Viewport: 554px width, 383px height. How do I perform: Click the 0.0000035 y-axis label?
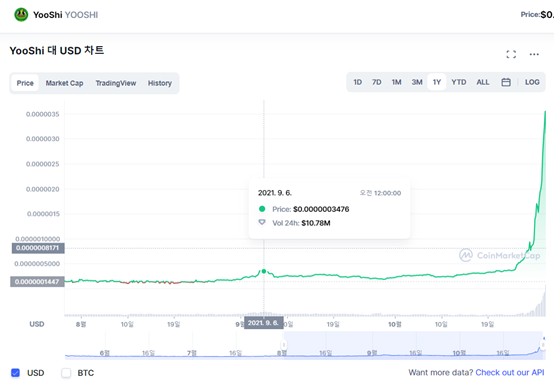43,114
